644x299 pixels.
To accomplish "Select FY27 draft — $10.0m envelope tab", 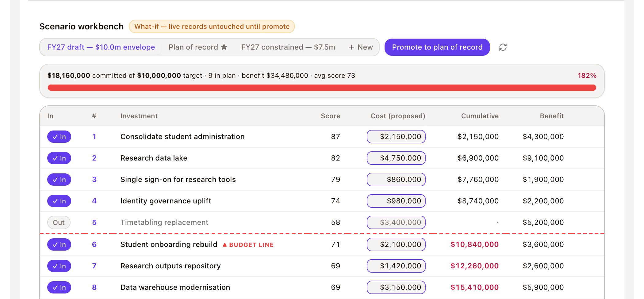I will pos(101,47).
